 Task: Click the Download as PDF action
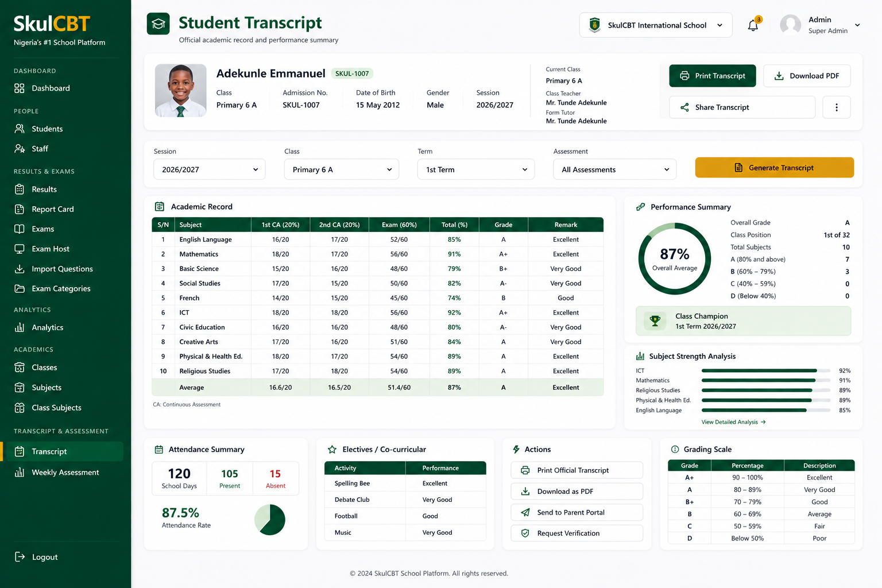pos(577,492)
